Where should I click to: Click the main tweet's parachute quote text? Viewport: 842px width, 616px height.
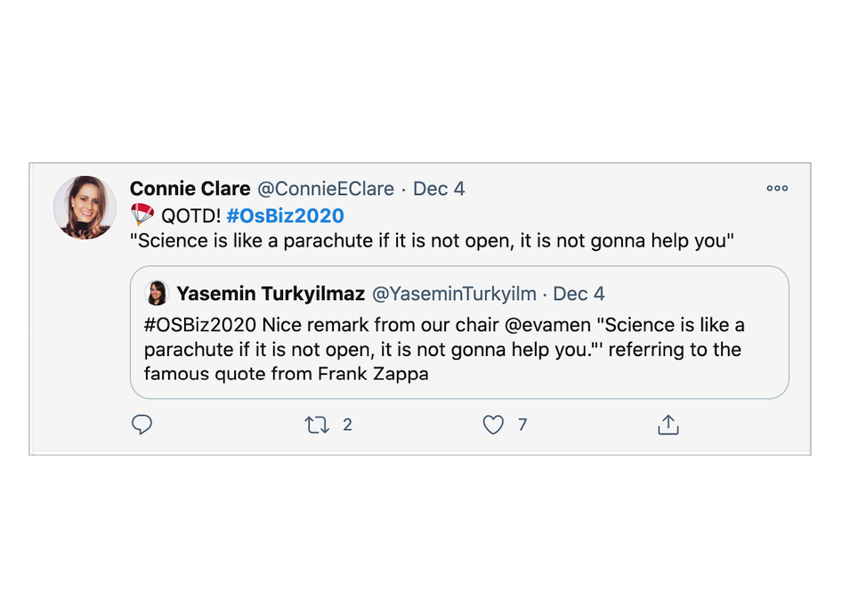click(x=432, y=240)
